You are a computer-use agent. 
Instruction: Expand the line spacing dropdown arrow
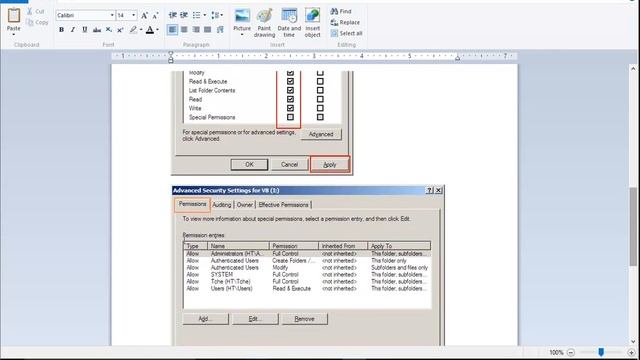(x=222, y=15)
